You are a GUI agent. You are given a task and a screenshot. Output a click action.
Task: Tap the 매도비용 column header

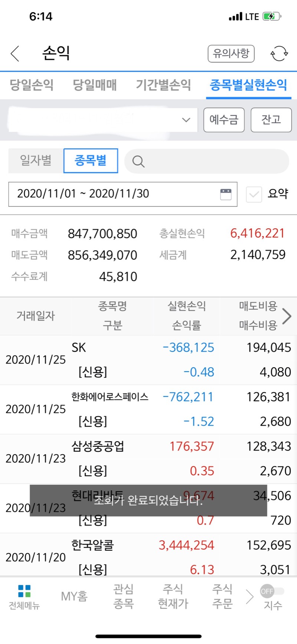click(x=258, y=306)
